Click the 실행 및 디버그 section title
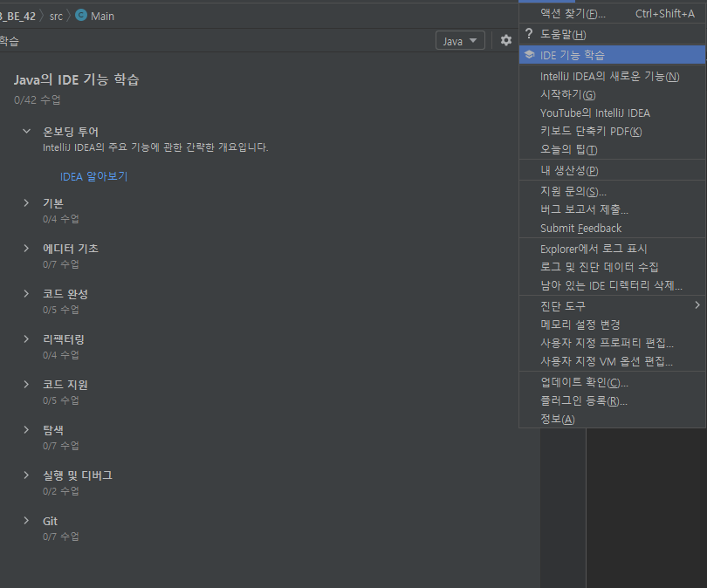This screenshot has width=707, height=588. click(x=78, y=475)
